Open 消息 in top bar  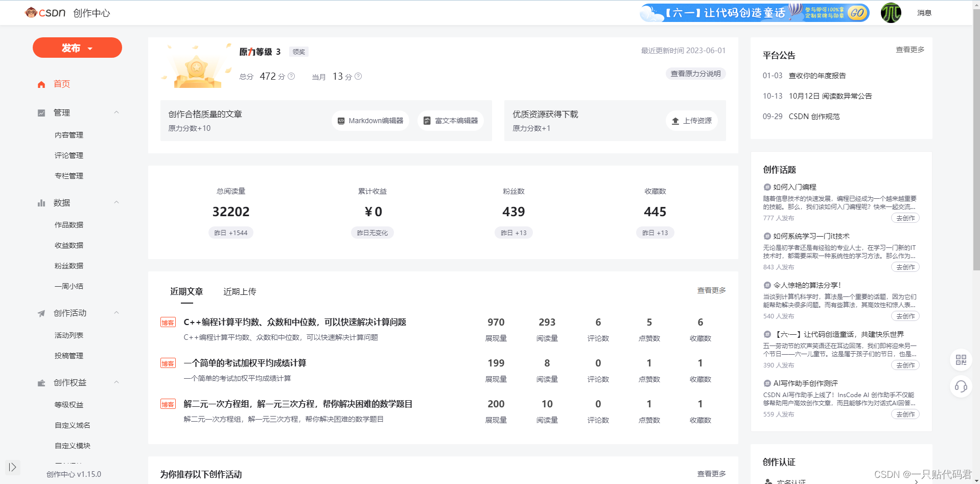(924, 13)
